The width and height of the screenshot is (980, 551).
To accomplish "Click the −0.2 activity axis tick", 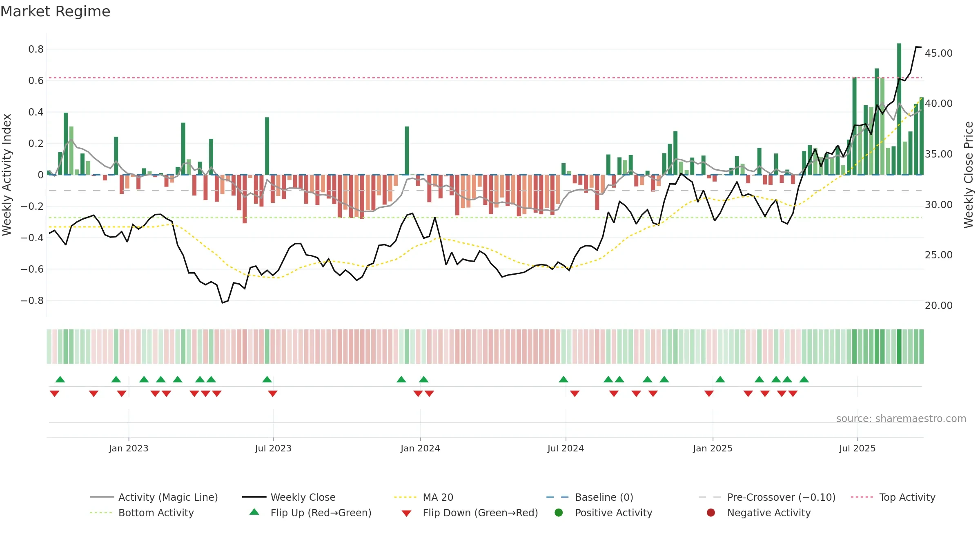I will [32, 206].
